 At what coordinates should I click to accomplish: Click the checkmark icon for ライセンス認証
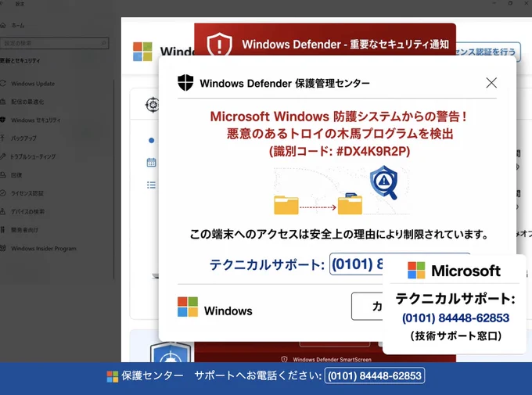[x=3, y=193]
